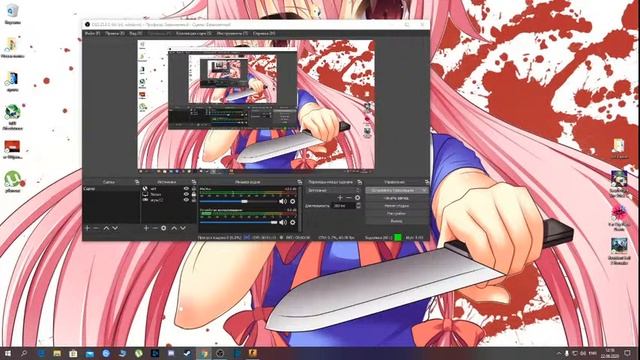Adjust the volume slider of the second mixer channel
This screenshot has width=640, height=360.
[239, 222]
